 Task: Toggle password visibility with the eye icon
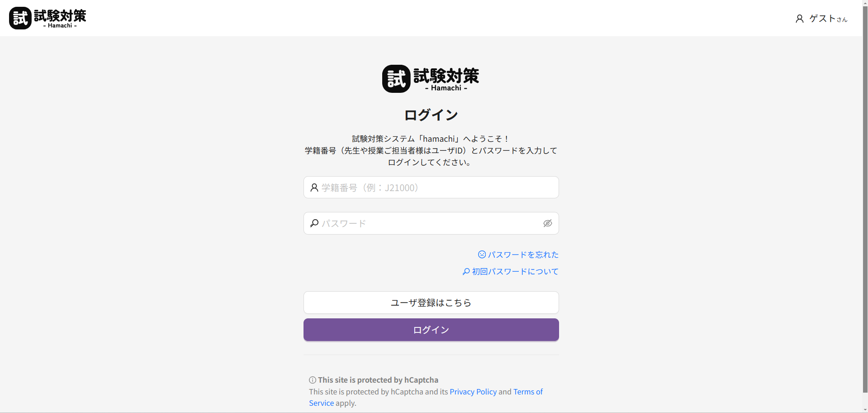click(x=547, y=223)
